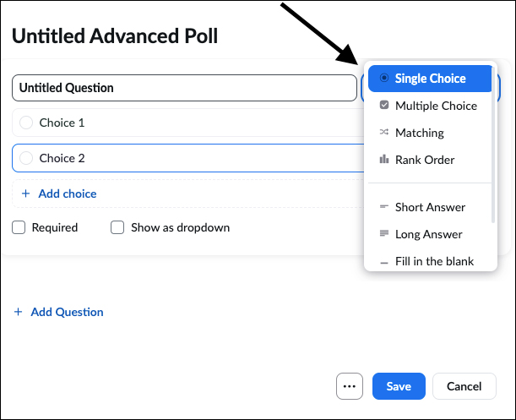Enable the Required checkbox
Viewport: 516px width, 420px height.
[19, 227]
